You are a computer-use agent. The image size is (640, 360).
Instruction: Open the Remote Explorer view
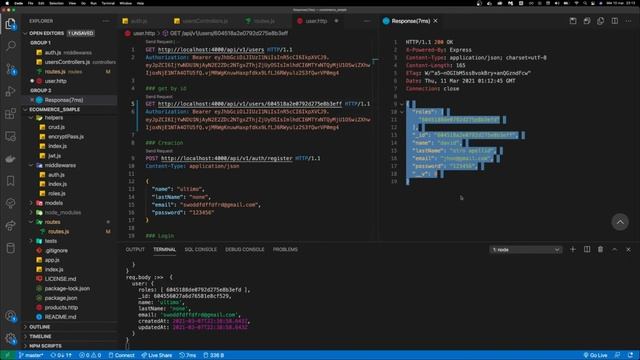click(x=11, y=136)
